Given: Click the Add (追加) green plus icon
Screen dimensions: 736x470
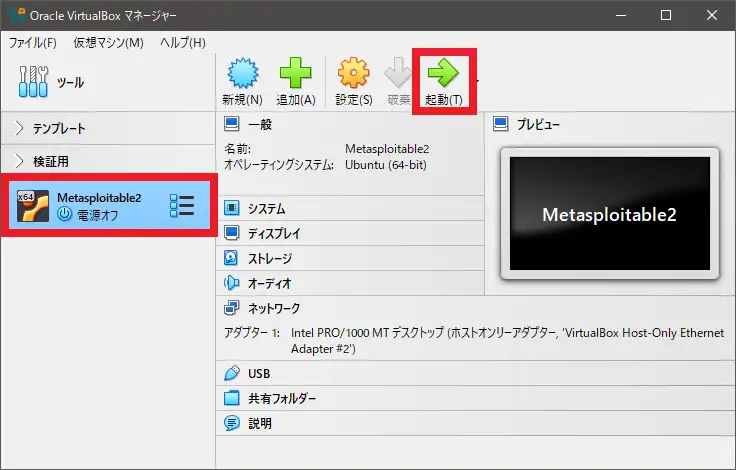Looking at the screenshot, I should coord(295,76).
